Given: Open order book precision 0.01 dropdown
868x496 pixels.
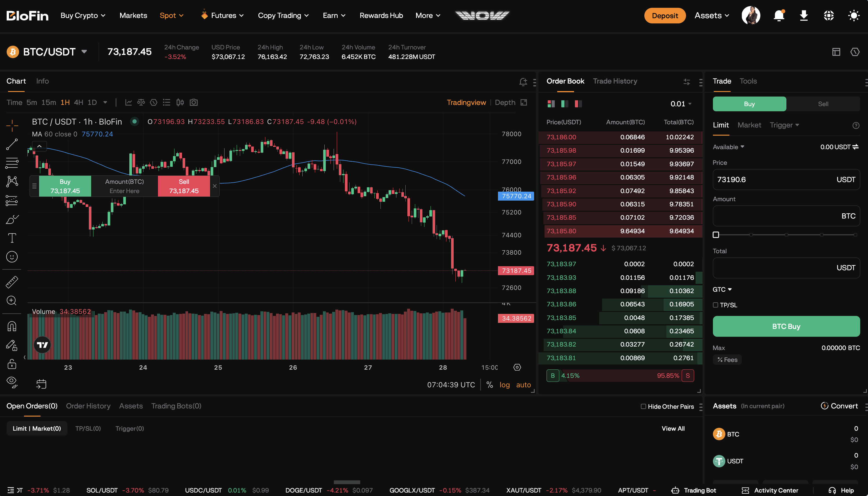Looking at the screenshot, I should [681, 104].
